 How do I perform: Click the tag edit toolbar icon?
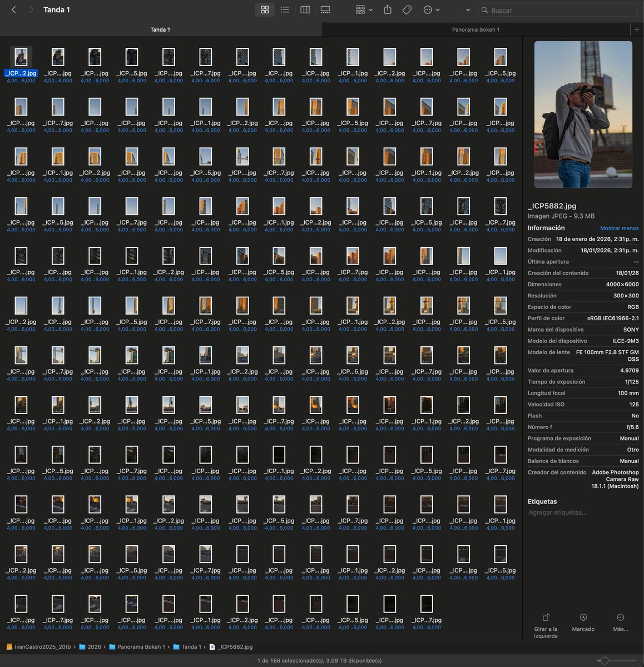(x=407, y=9)
